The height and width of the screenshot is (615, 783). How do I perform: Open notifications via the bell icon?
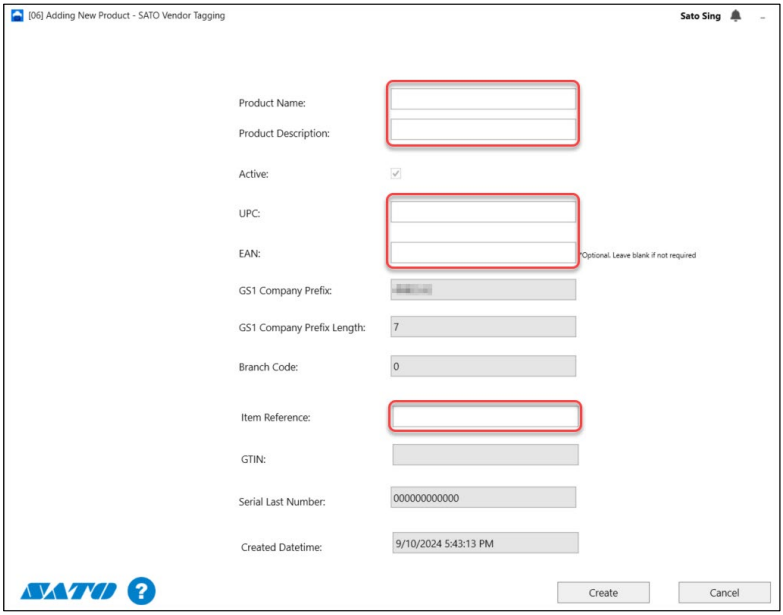point(736,16)
